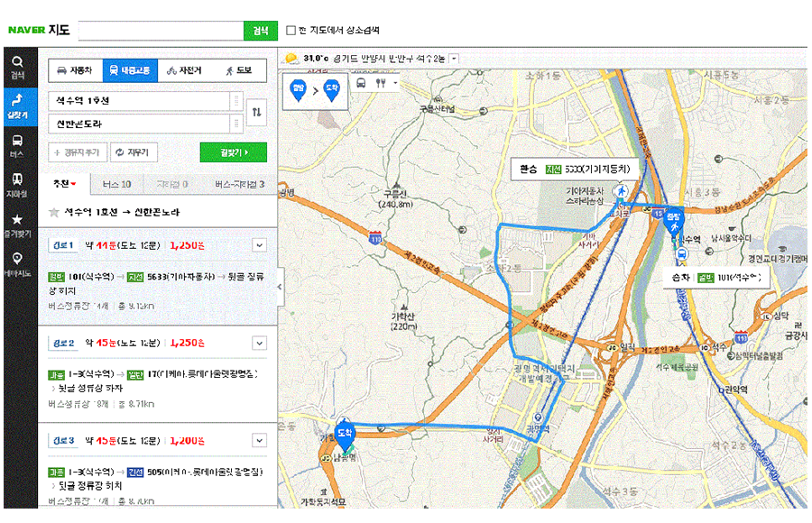Screen dimensions: 812x523
Task: Open the 즐겨찾기 star favorites icon
Action: tap(17, 225)
